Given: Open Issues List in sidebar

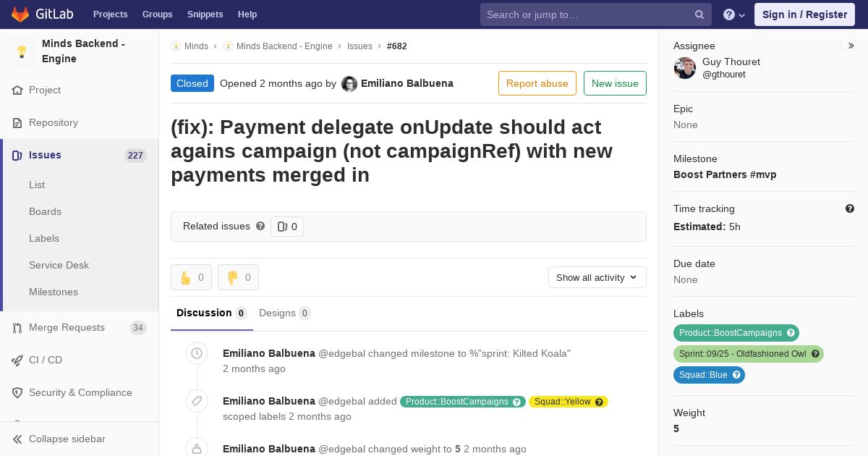Looking at the screenshot, I should tap(37, 185).
